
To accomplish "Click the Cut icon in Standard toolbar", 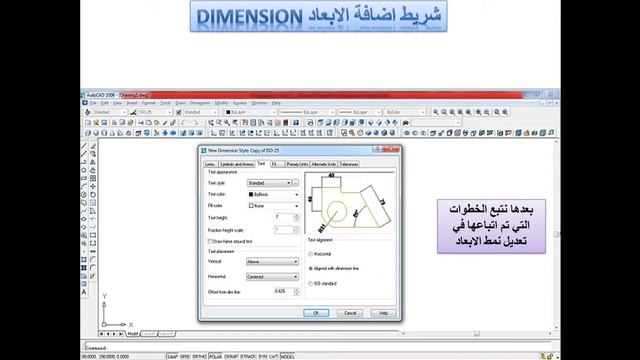I will [x=141, y=122].
